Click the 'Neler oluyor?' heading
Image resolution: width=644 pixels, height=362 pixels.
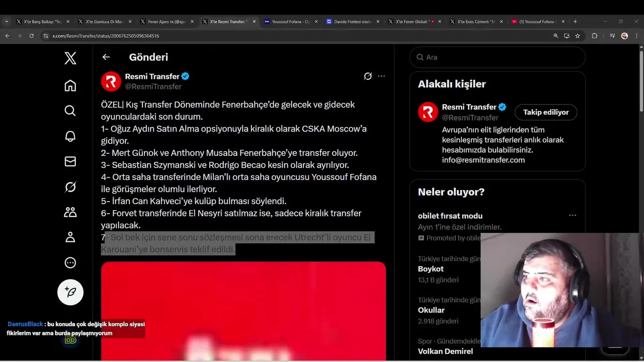click(x=451, y=192)
